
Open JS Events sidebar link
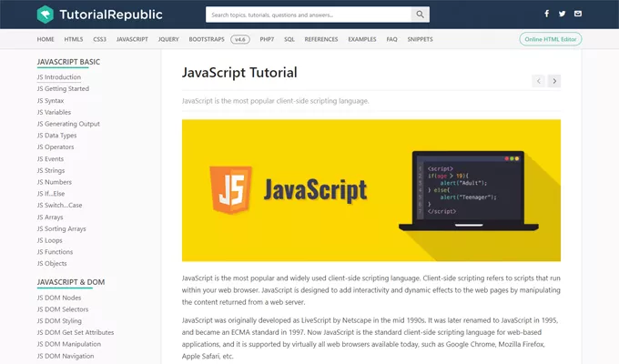(x=50, y=158)
